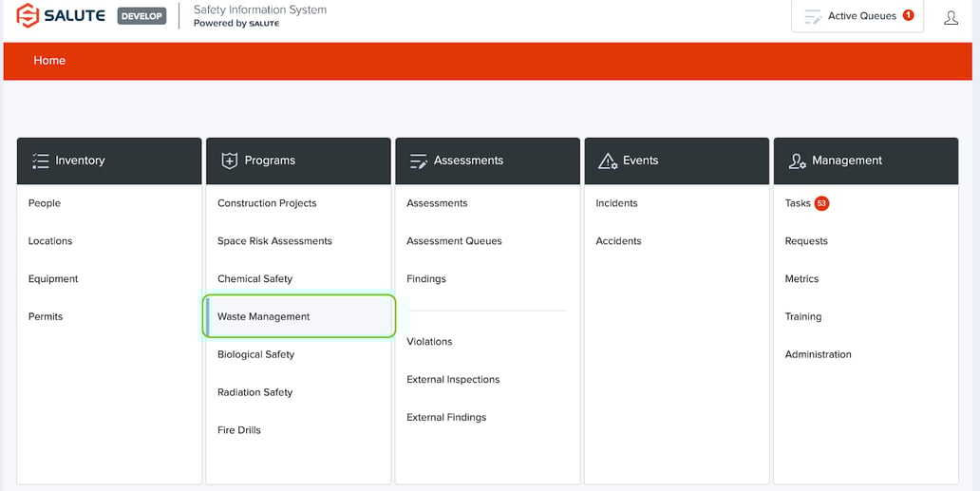Open the user profile icon

(x=951, y=17)
